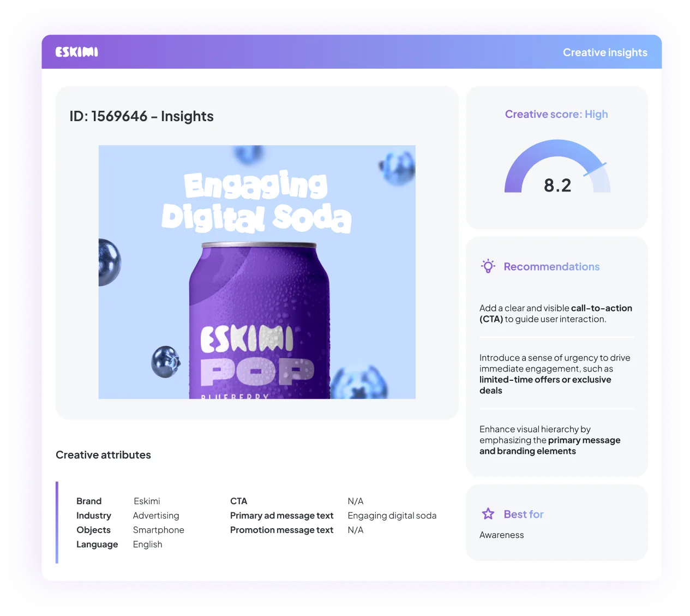Select the limited-time offers recommendation text

[555, 374]
